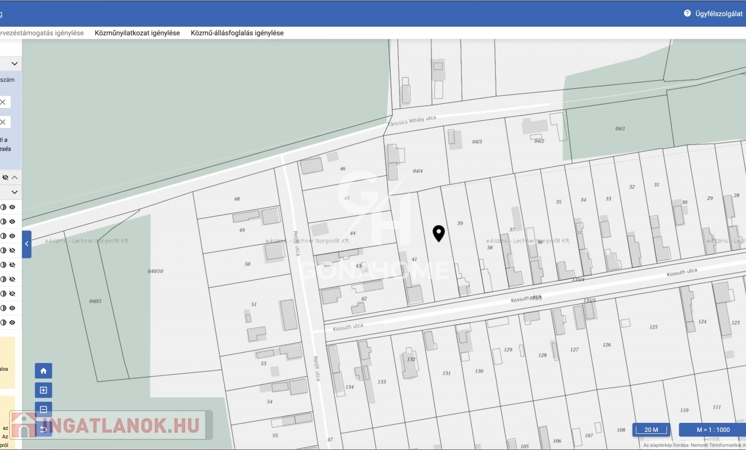Viewport: 746px width, 450px height.
Task: Expand the top sidebar dropdown chevron
Action: point(14,64)
